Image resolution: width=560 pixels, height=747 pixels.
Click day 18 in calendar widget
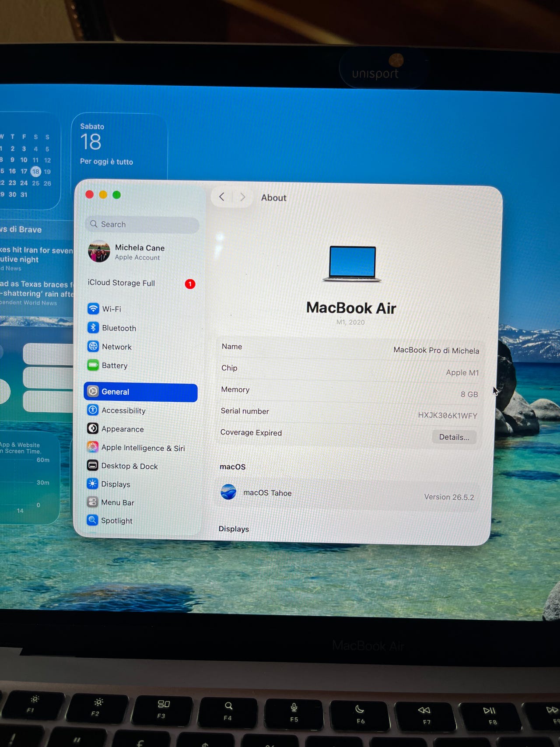[36, 172]
